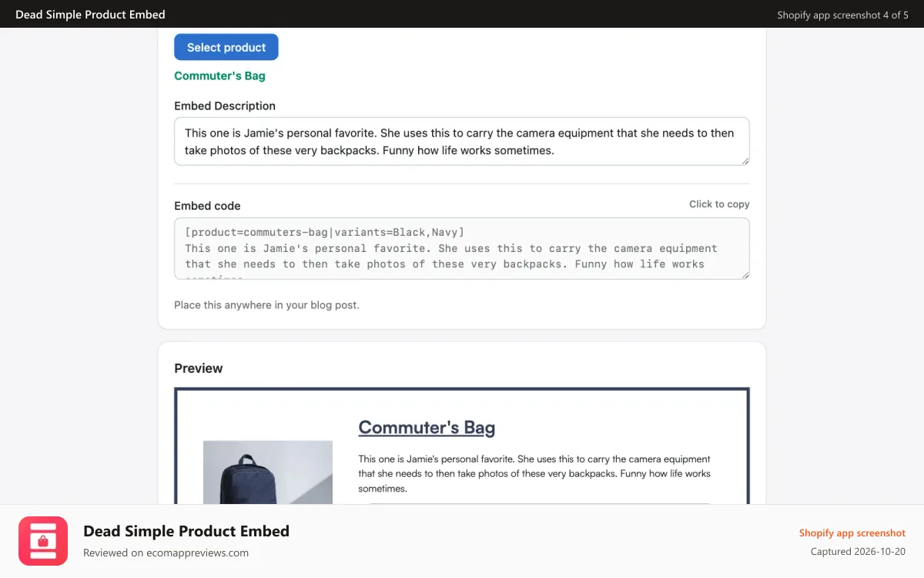Click 'Place this anywhere in your blog post.' text
The image size is (924, 578).
click(266, 305)
